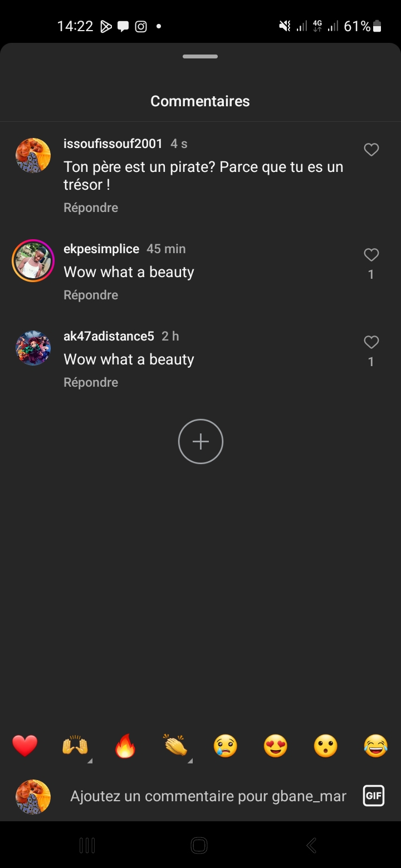Tap the red heart emoji reaction
Viewport: 401px width, 868px height.
pyautogui.click(x=25, y=746)
